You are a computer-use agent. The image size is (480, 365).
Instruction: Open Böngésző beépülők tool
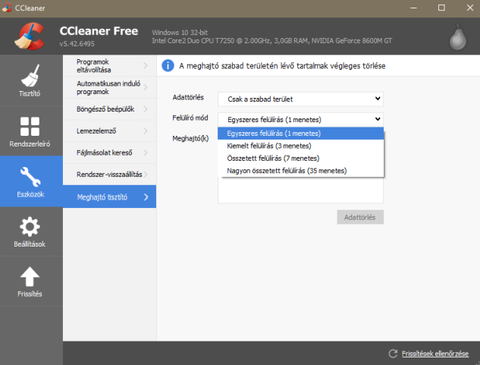110,109
